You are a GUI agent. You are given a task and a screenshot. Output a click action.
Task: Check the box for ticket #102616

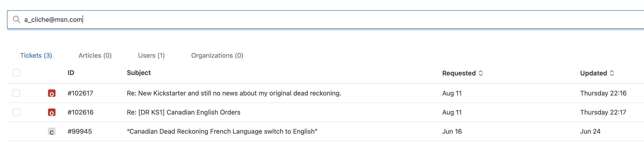coord(16,112)
